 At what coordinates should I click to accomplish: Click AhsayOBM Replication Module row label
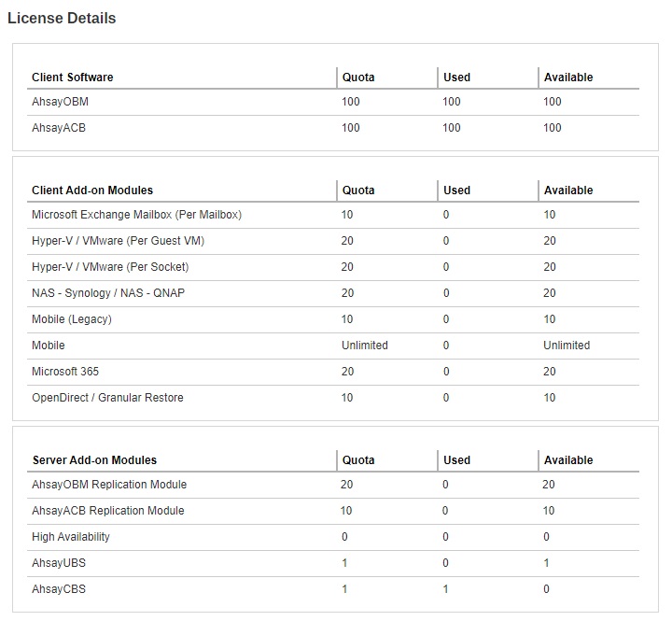109,485
